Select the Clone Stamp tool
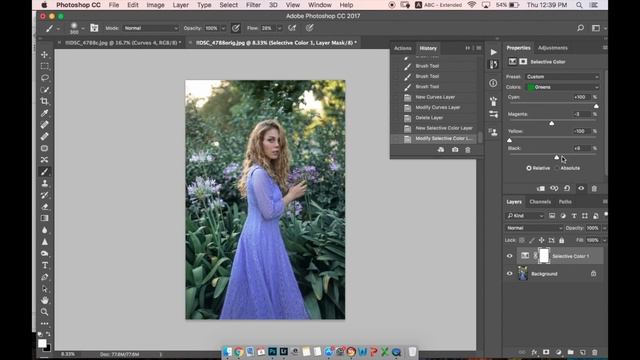This screenshot has height=360, width=640. pyautogui.click(x=45, y=183)
